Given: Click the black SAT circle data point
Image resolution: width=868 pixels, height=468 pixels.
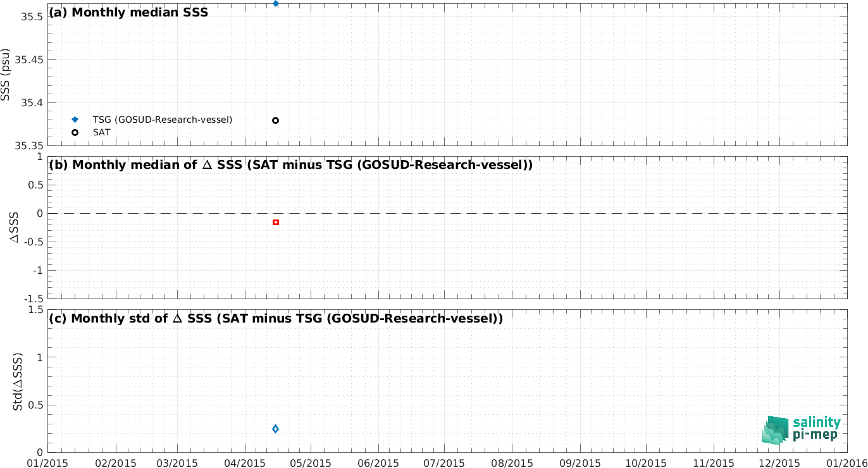Looking at the screenshot, I should click(275, 120).
